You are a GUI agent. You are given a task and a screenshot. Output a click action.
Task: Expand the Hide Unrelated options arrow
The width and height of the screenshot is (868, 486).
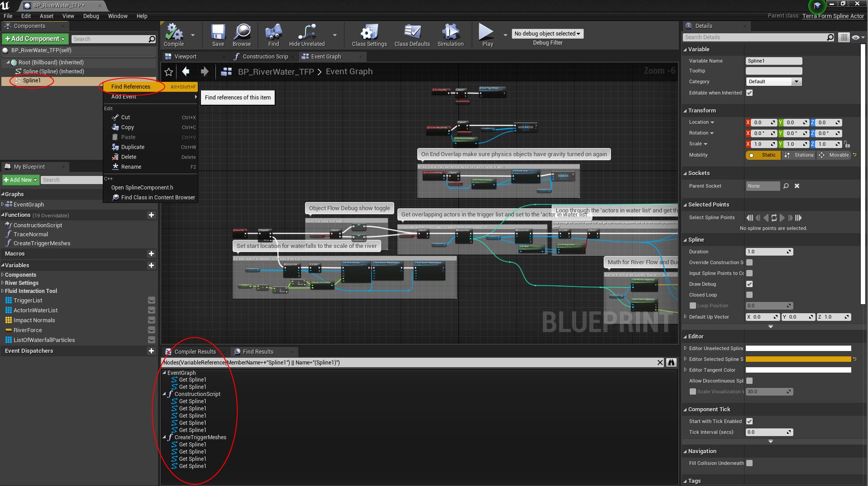point(335,35)
